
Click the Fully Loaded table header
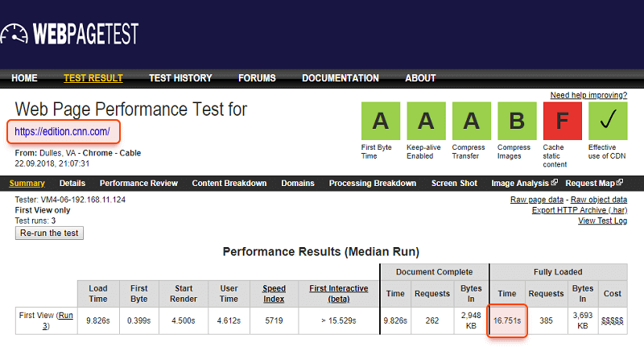[x=558, y=272]
